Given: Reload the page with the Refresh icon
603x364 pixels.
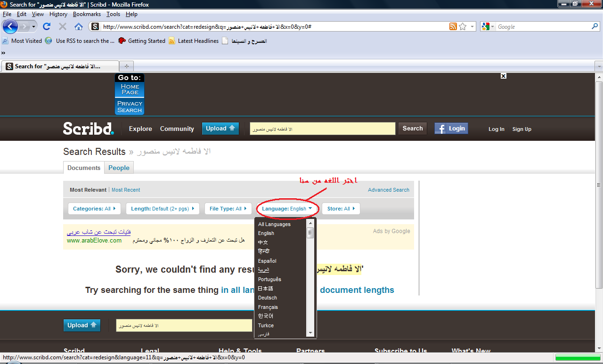Looking at the screenshot, I should (x=47, y=27).
